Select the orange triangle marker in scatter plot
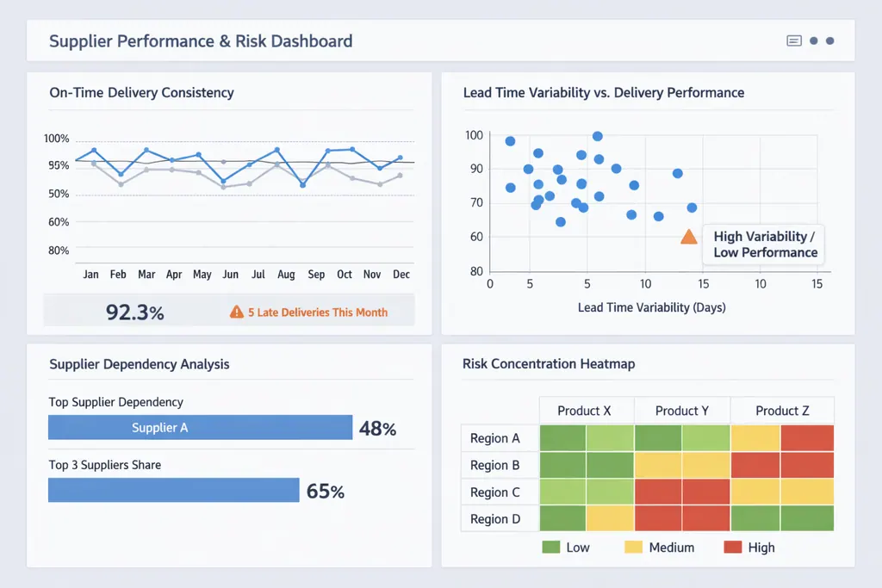 pyautogui.click(x=688, y=237)
